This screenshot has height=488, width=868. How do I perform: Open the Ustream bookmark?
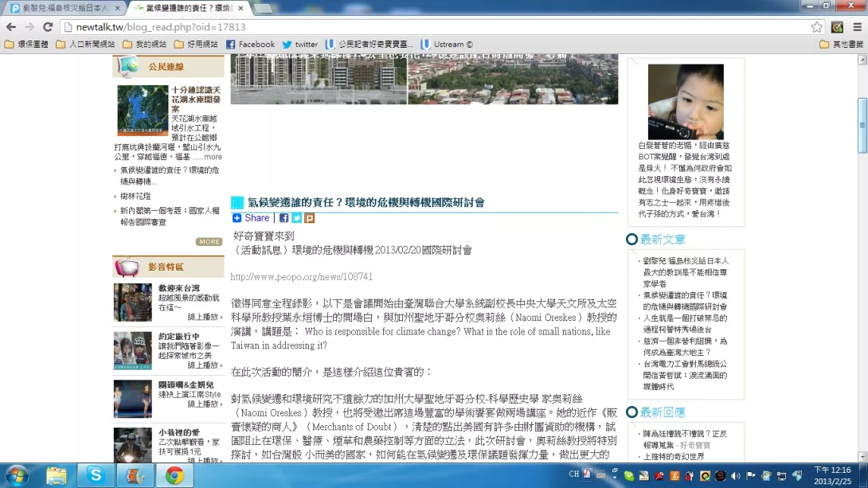(x=447, y=45)
